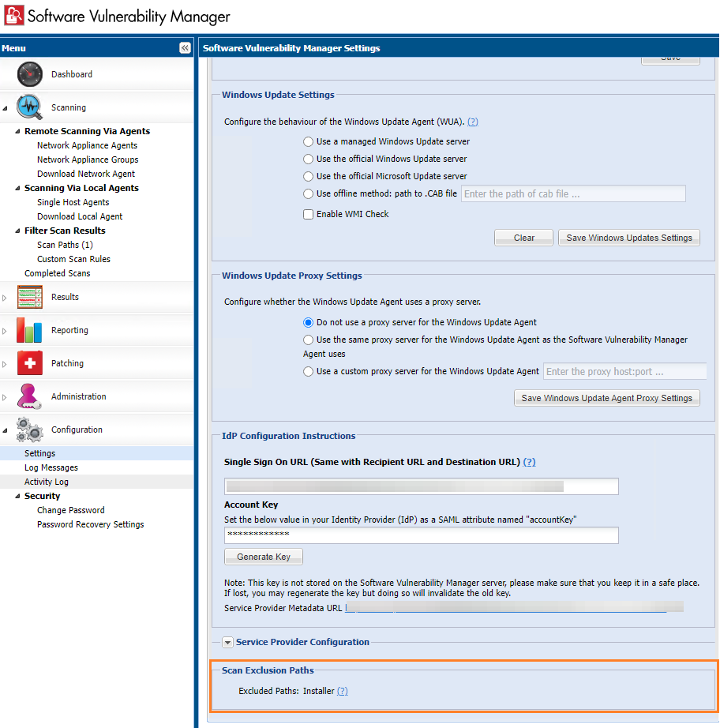Open help link for Single Sign On URL
Image resolution: width=720 pixels, height=728 pixels.
529,462
